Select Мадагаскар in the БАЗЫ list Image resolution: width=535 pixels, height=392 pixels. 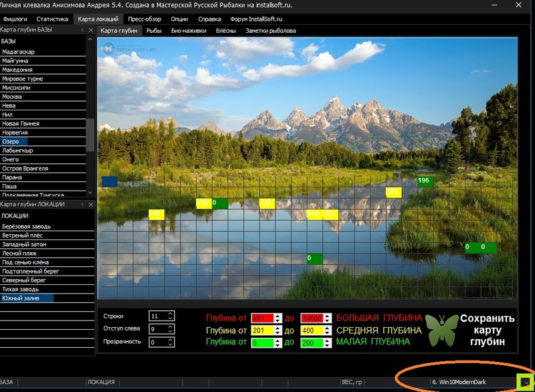43,52
